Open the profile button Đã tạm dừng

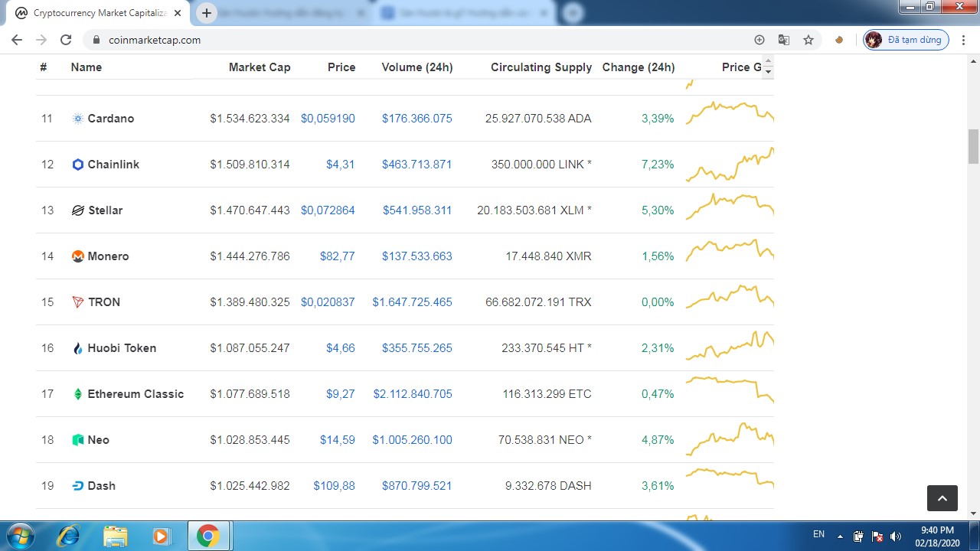(906, 40)
